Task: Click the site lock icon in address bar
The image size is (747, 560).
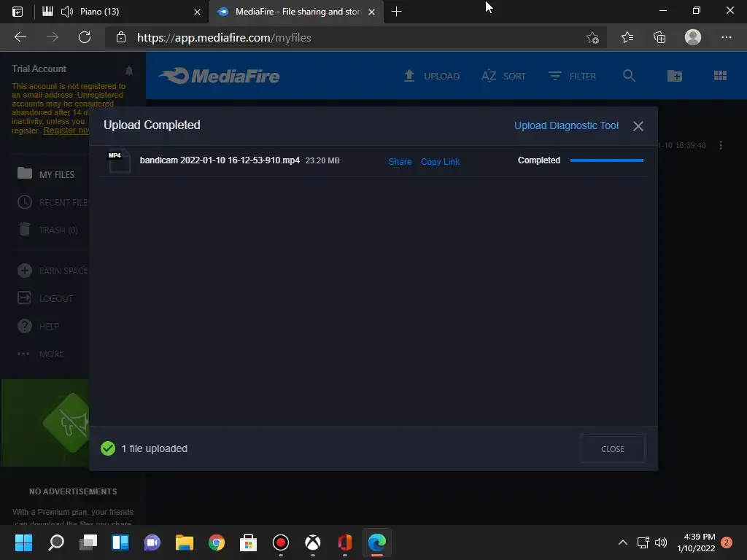Action: tap(121, 37)
